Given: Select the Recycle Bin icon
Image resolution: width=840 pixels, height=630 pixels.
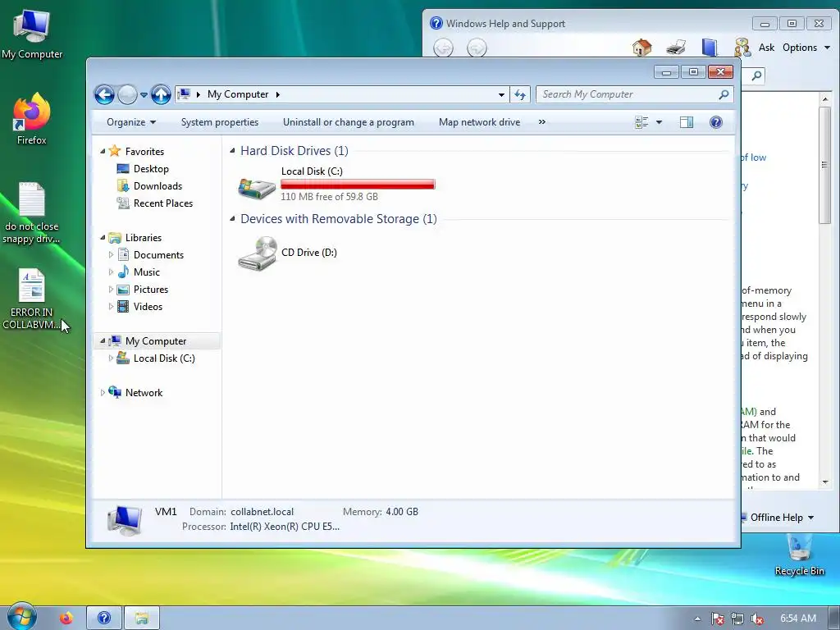Looking at the screenshot, I should (799, 555).
